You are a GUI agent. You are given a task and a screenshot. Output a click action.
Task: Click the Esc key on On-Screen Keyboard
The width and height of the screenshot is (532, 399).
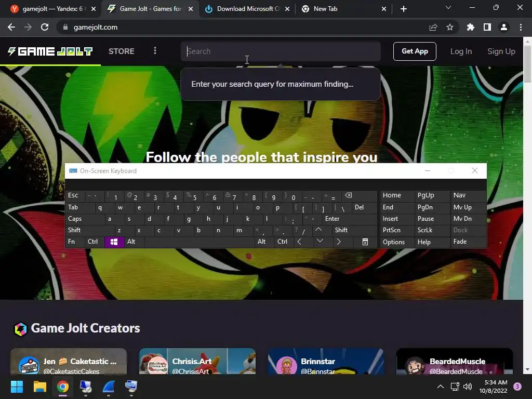75,195
